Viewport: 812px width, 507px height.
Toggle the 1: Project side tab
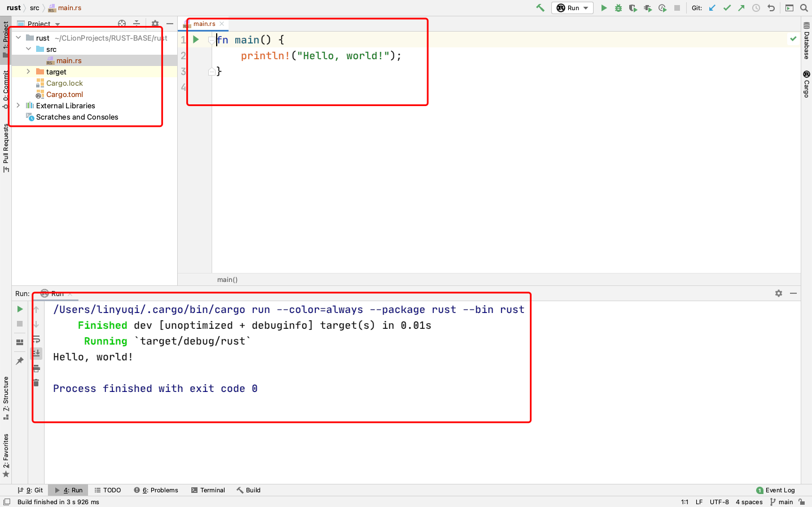[6, 39]
